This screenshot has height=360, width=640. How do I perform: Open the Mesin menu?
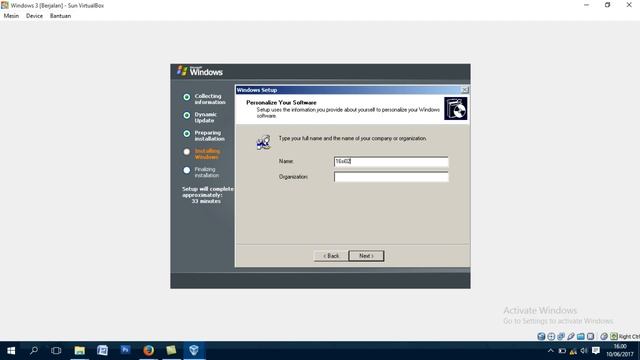[11, 16]
